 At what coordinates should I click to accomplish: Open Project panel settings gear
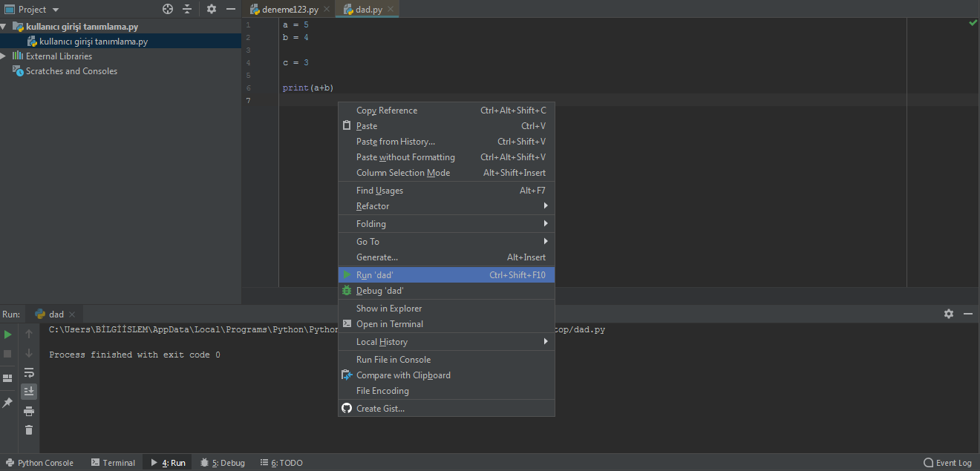(x=212, y=9)
